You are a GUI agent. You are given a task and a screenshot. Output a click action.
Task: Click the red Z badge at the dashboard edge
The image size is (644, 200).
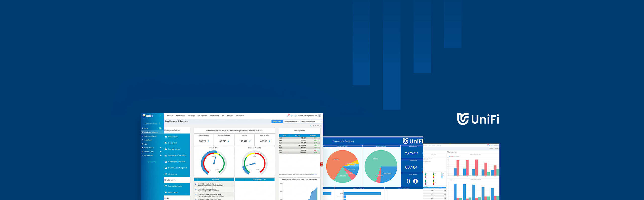(321, 164)
